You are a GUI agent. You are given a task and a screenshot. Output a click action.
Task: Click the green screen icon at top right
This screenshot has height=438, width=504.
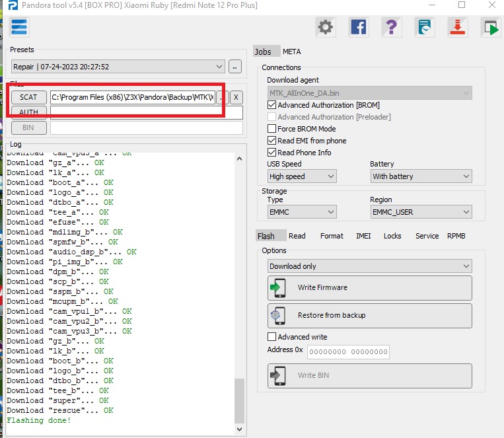pyautogui.click(x=489, y=27)
